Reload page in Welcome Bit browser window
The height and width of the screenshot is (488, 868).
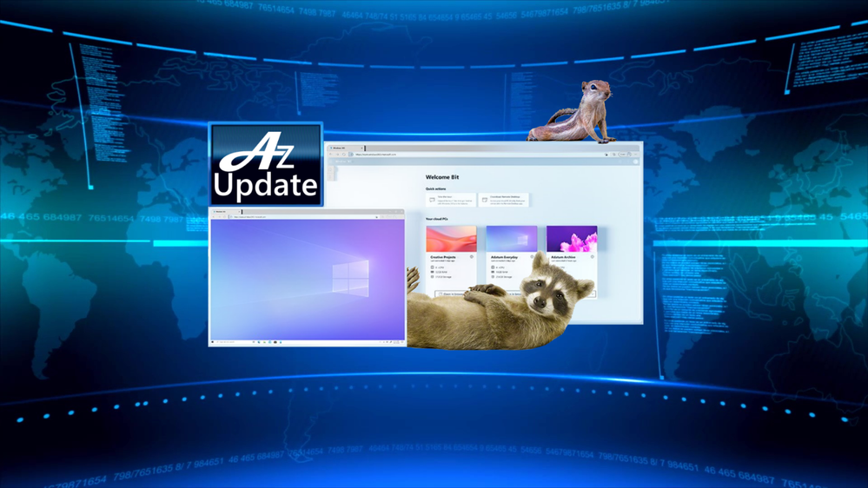(344, 155)
